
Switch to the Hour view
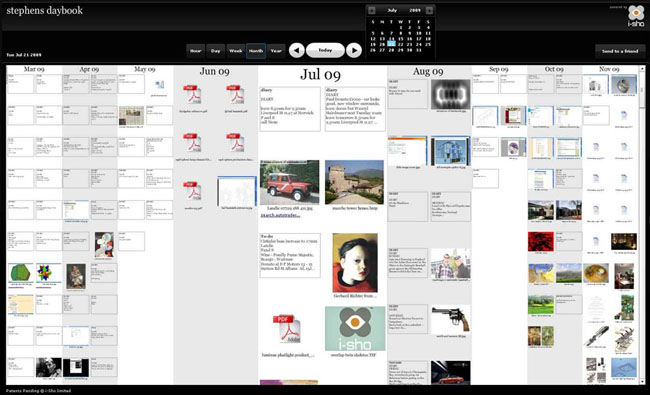tap(195, 51)
